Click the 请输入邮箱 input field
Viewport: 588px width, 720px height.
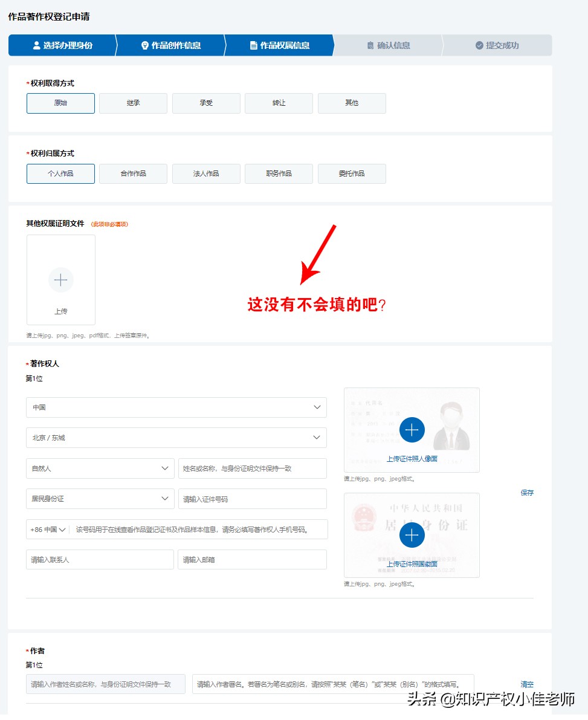(252, 559)
